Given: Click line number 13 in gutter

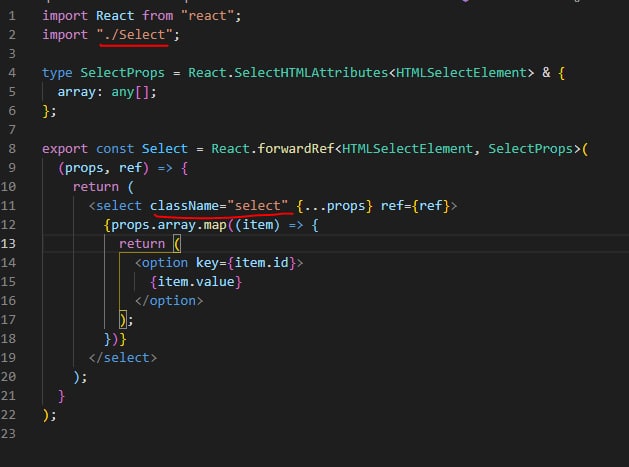Looking at the screenshot, I should [8, 244].
